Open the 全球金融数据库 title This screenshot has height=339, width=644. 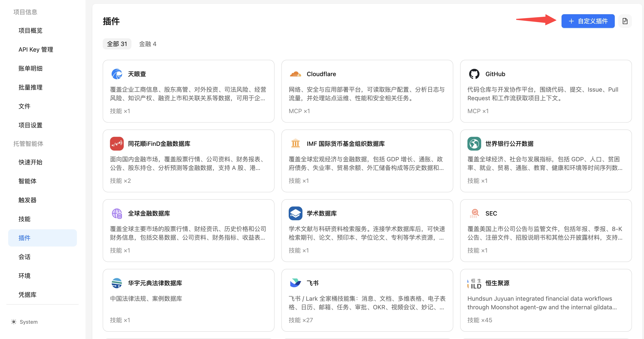(149, 214)
